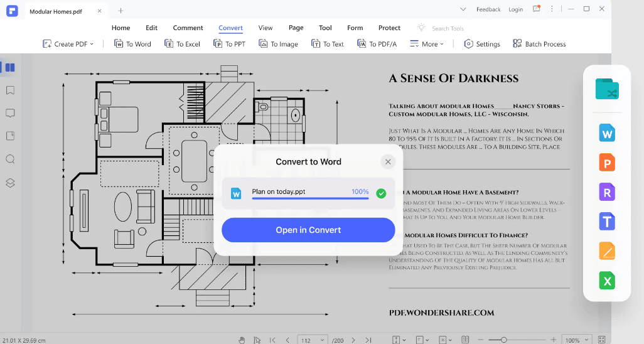Click To PPT conversion button
Image resolution: width=644 pixels, height=344 pixels.
[229, 44]
